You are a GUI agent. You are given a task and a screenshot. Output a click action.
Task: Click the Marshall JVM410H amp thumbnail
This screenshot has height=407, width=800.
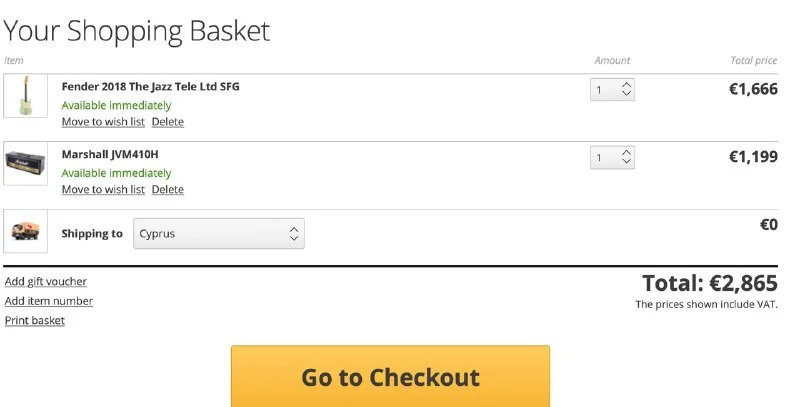point(25,164)
